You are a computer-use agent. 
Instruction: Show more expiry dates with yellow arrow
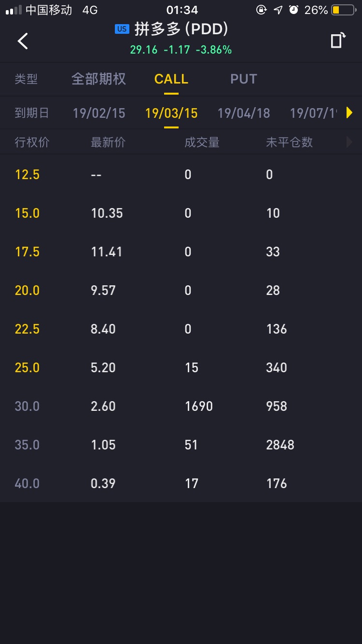[349, 113]
